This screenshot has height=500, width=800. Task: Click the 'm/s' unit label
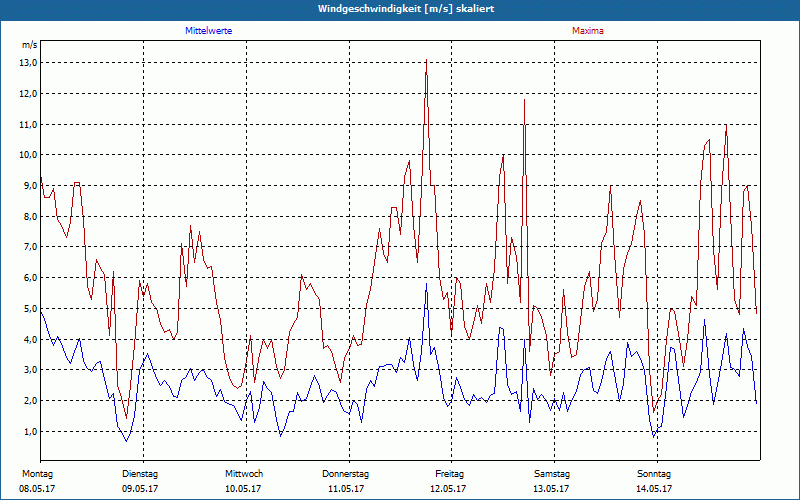coord(30,45)
